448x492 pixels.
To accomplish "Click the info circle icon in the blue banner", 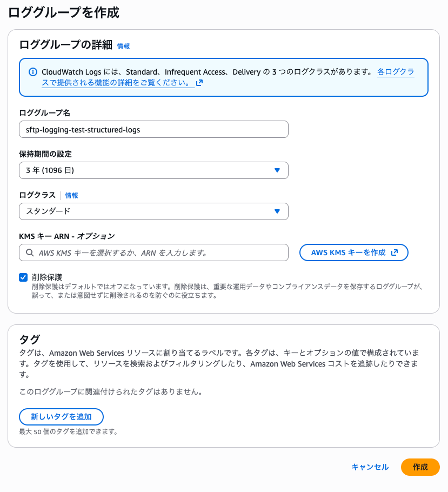I will coord(33,72).
